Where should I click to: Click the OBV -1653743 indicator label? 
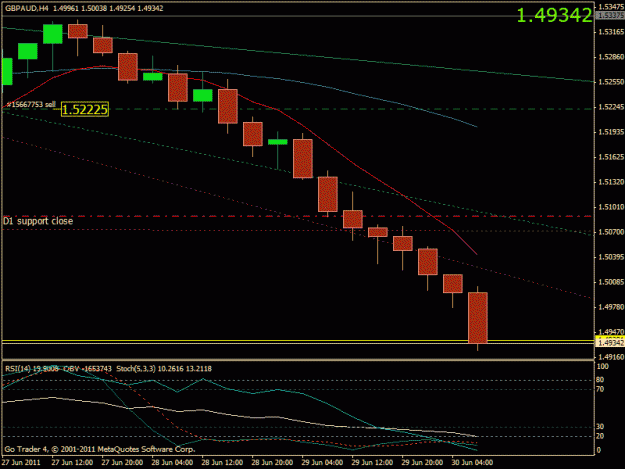tap(87, 369)
